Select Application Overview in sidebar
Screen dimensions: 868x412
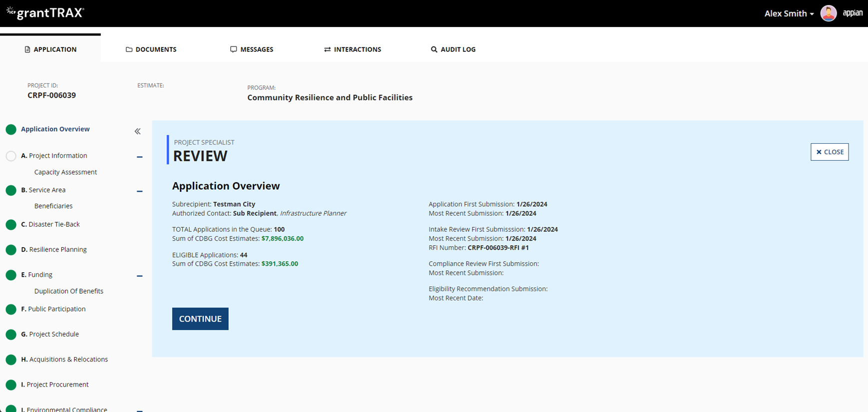pos(55,129)
